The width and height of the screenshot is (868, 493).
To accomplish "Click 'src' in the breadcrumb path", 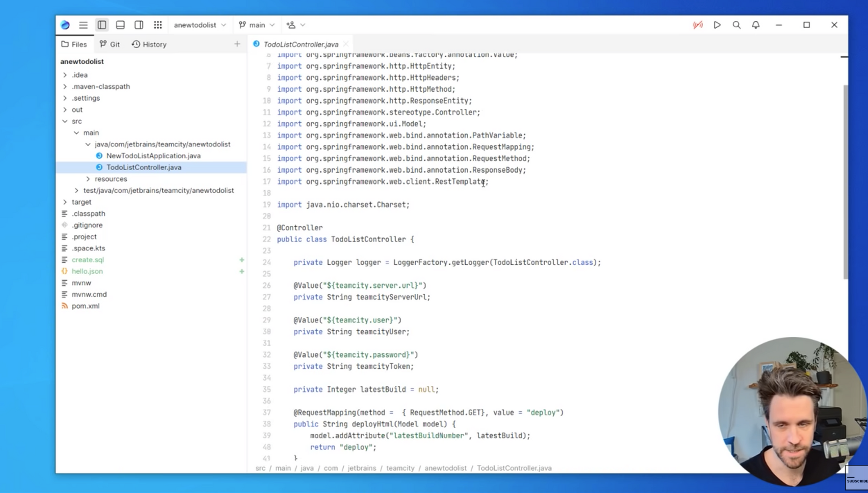I will click(260, 468).
